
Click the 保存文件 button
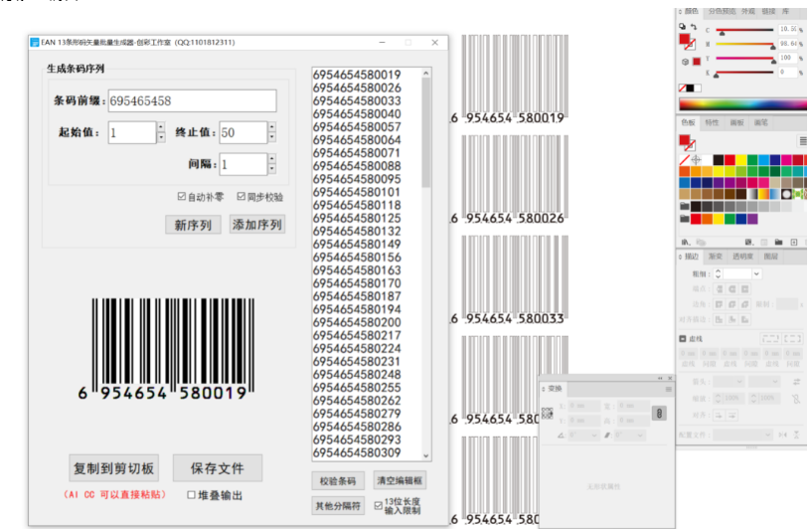click(218, 468)
